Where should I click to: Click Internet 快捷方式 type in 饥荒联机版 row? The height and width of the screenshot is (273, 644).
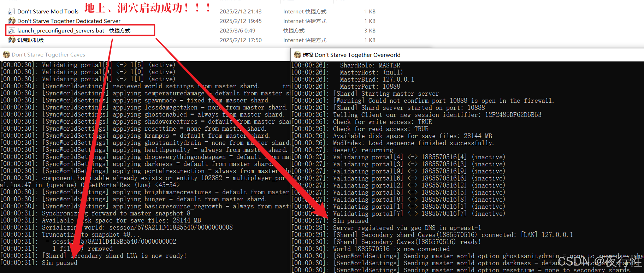click(x=305, y=40)
